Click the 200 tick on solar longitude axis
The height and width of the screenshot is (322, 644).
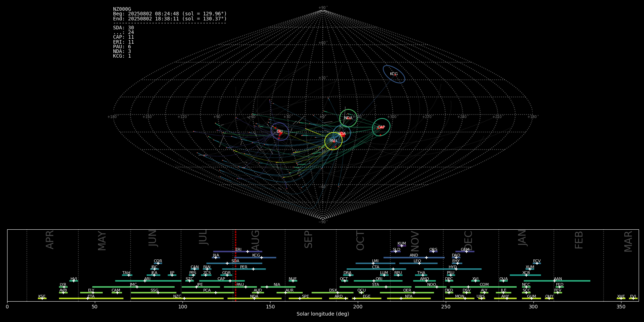pos(358,307)
